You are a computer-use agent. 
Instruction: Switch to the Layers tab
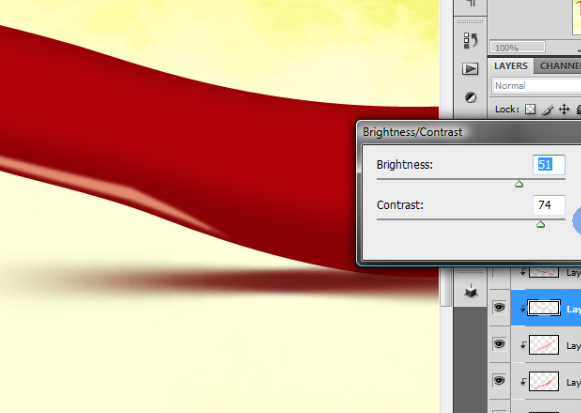click(511, 66)
